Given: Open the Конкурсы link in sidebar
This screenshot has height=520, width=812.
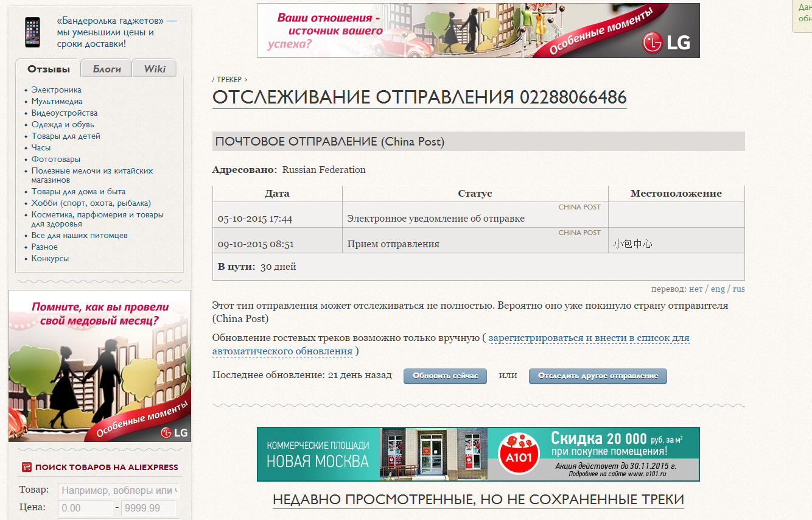Looking at the screenshot, I should click(x=50, y=258).
